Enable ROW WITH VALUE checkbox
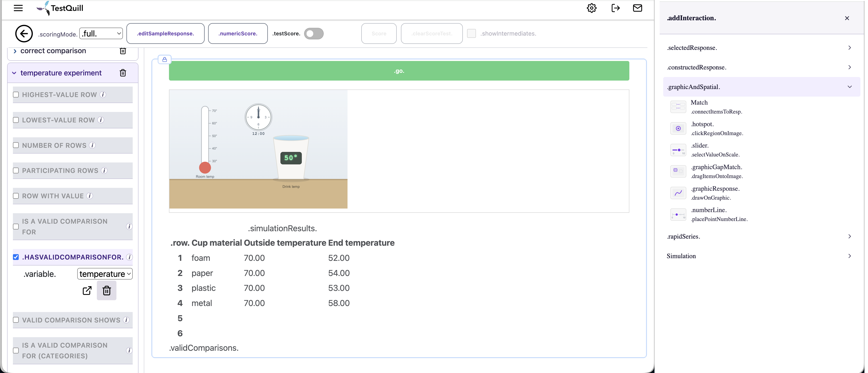 (x=16, y=196)
